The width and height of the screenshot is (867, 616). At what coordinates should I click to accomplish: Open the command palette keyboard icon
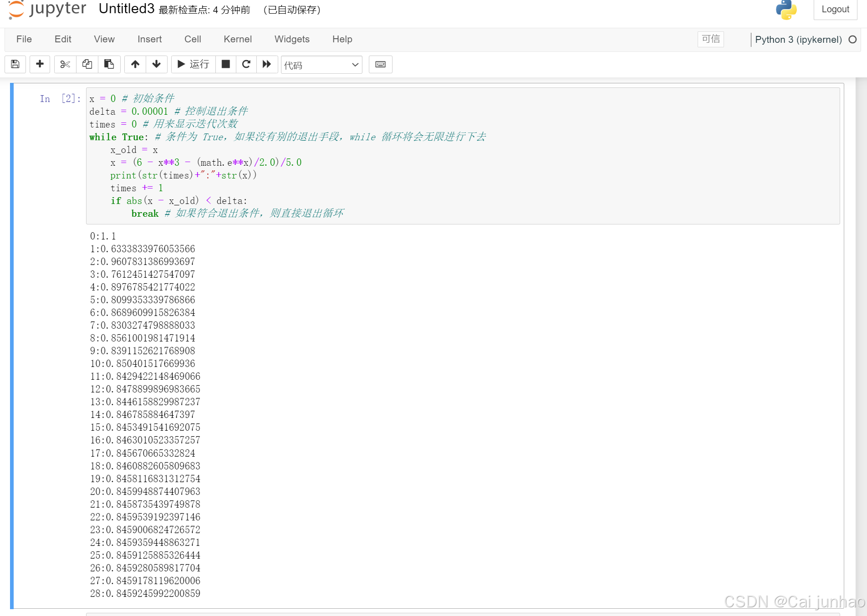[381, 64]
